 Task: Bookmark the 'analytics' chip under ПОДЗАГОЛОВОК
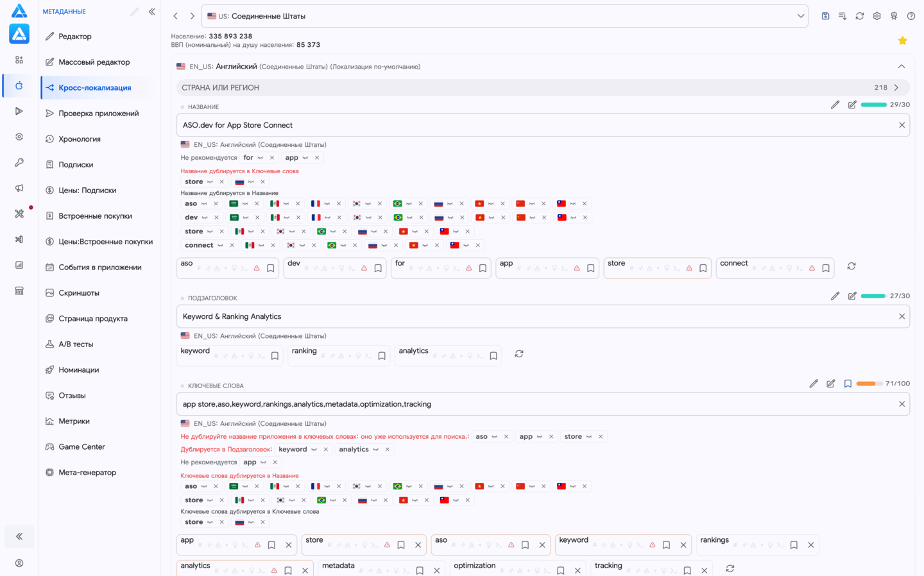coord(493,356)
